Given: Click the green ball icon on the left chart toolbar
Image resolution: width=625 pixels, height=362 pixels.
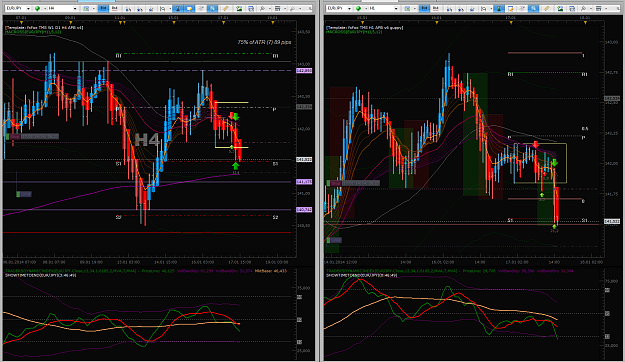Looking at the screenshot, I should (37, 8).
